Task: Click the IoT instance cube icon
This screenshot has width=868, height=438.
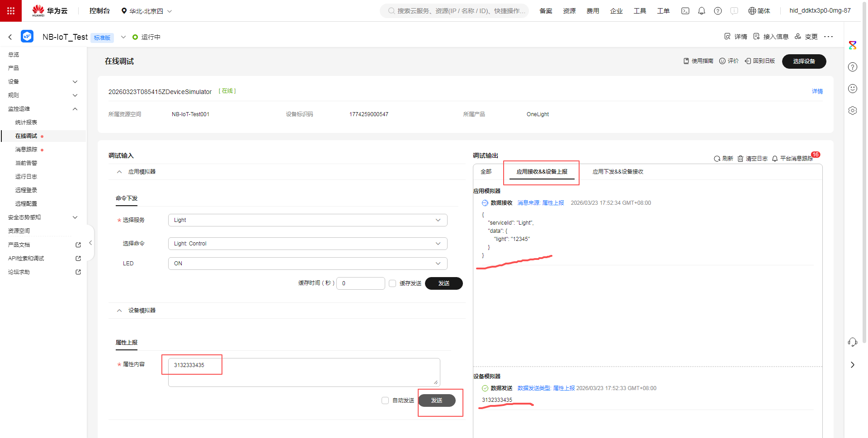Action: 27,36
